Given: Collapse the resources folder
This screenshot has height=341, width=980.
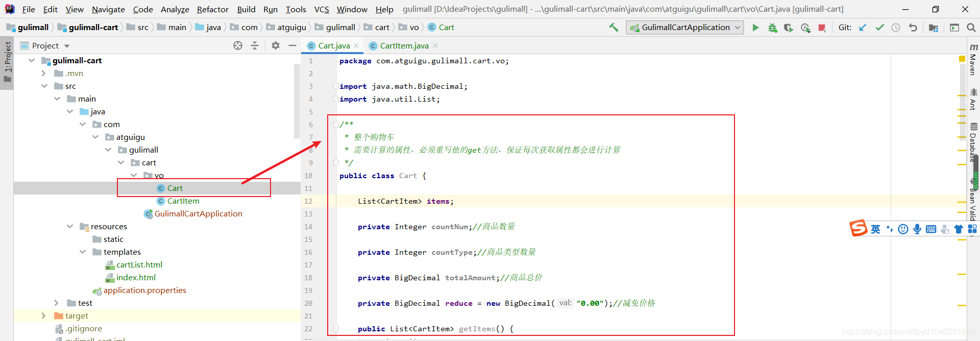Looking at the screenshot, I should 70,226.
